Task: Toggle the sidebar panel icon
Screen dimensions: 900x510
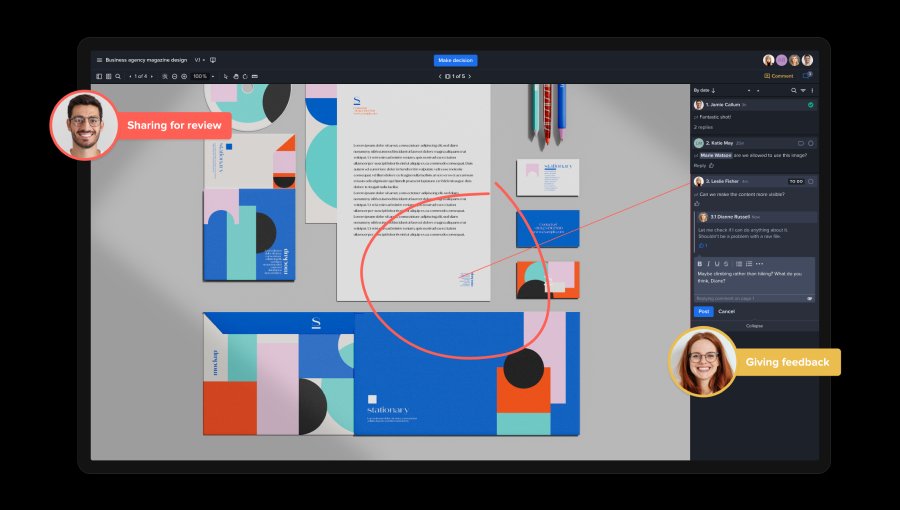Action: tap(99, 76)
